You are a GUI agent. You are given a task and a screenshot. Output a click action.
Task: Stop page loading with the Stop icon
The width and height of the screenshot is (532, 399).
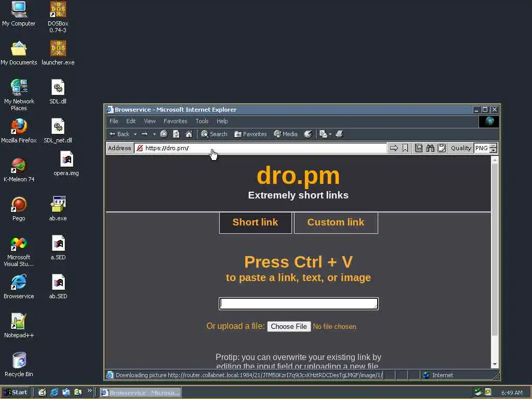coord(164,134)
